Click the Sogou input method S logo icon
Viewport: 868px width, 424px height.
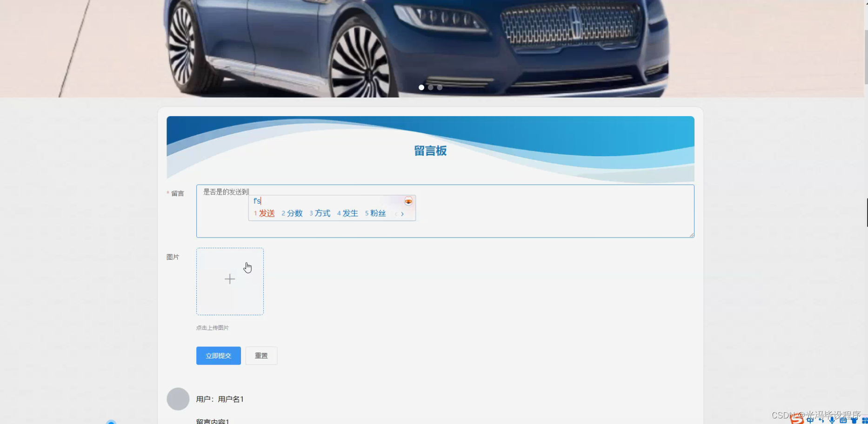[x=797, y=421]
